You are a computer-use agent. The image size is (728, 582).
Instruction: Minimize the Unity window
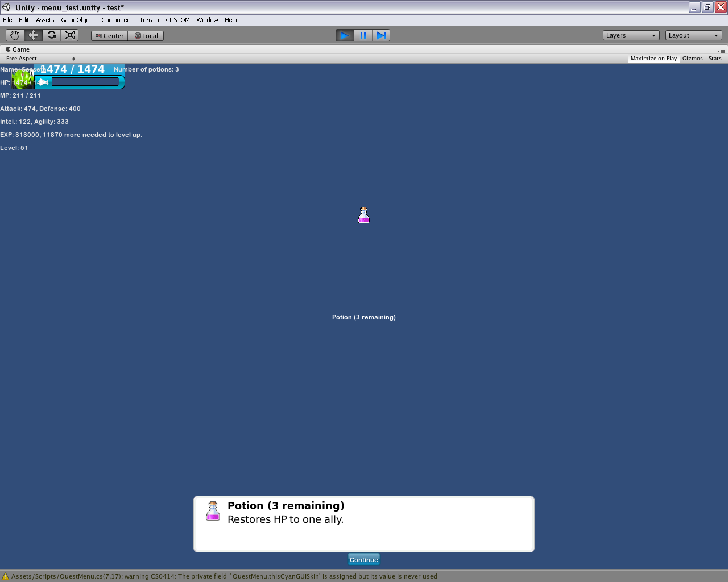point(694,7)
